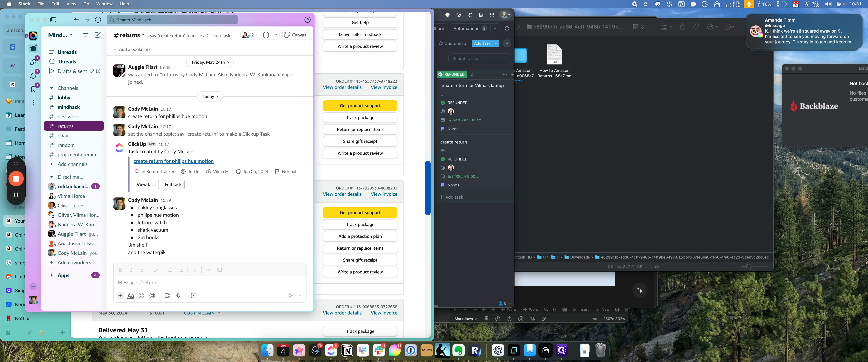This screenshot has width=868, height=362.
Task: Record a video clip in Slack
Action: (x=167, y=295)
